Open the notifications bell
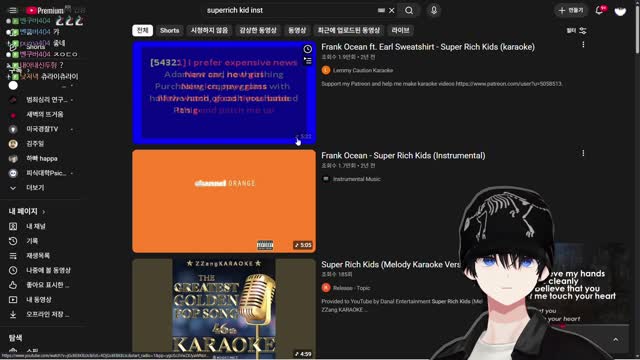Screen dimensions: 640x360 click(x=599, y=10)
